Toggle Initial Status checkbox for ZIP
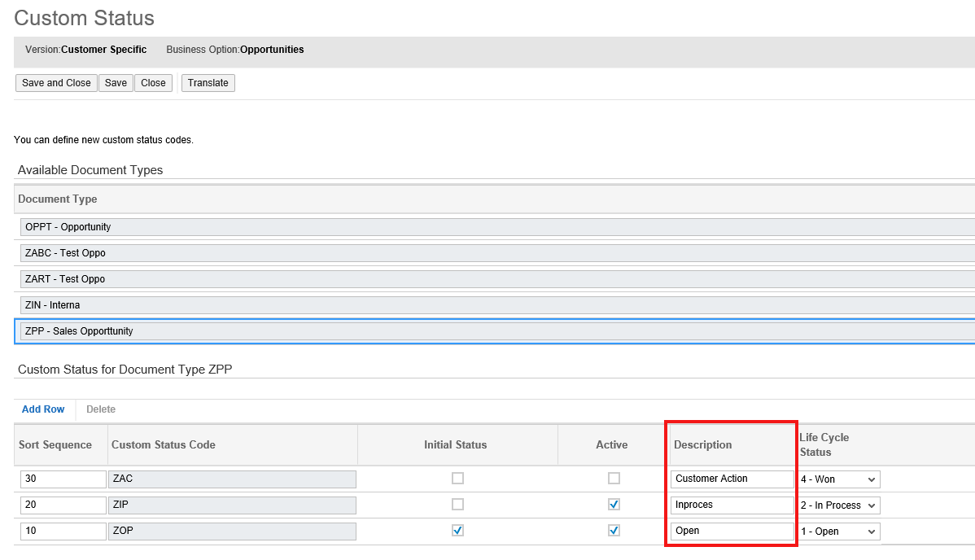The height and width of the screenshot is (560, 975). [457, 505]
